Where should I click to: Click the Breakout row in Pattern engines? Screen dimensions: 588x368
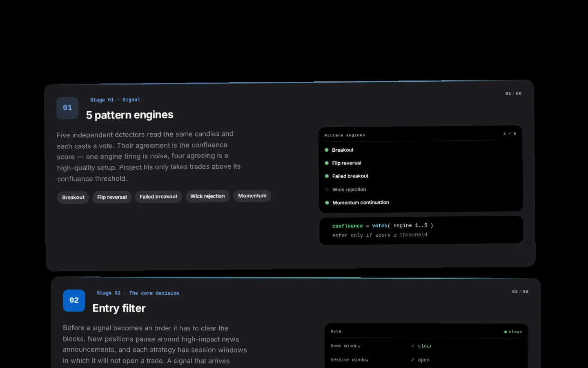[x=421, y=150]
